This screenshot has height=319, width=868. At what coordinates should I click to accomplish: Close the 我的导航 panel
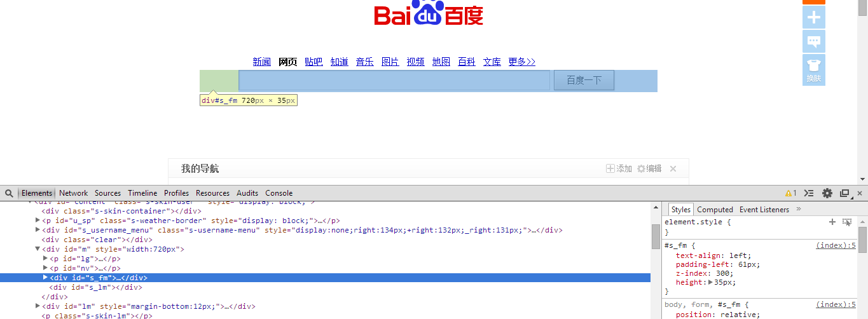[673, 168]
